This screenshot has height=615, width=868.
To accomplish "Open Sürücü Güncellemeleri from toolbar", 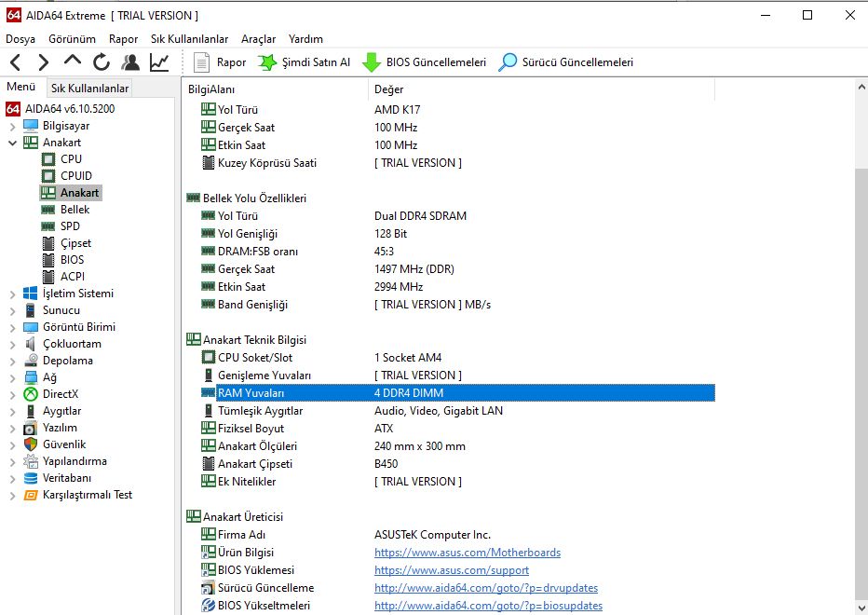I will point(565,62).
